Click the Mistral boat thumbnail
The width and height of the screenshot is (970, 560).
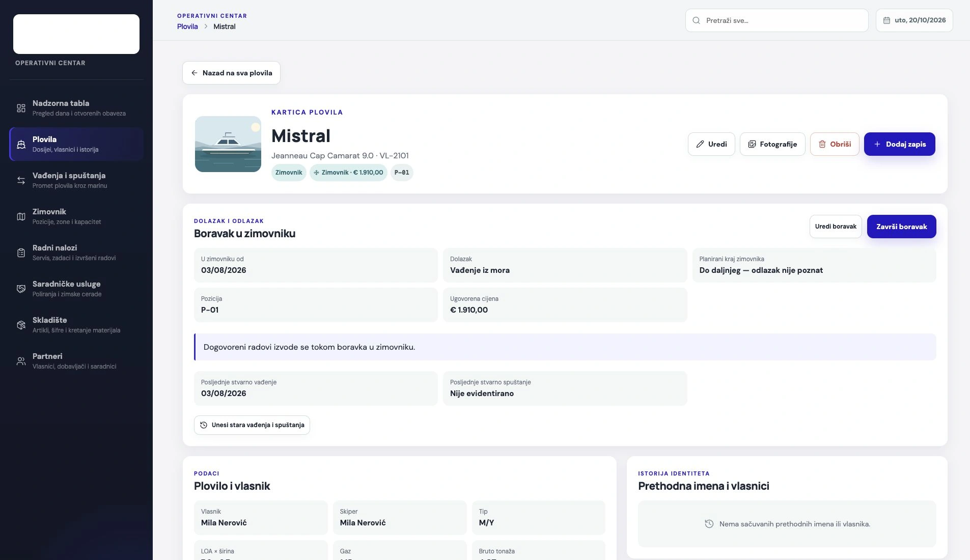(228, 144)
